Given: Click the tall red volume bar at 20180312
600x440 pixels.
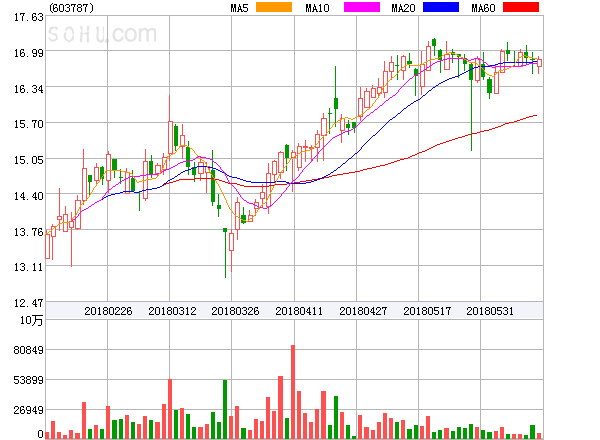Looking at the screenshot, I should coord(170,409).
